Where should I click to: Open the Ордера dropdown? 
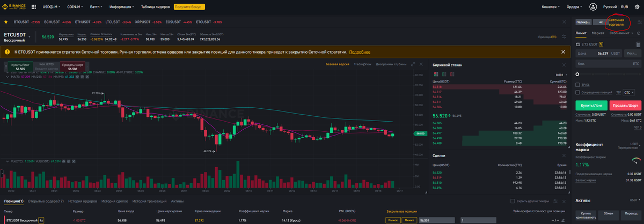click(x=575, y=7)
